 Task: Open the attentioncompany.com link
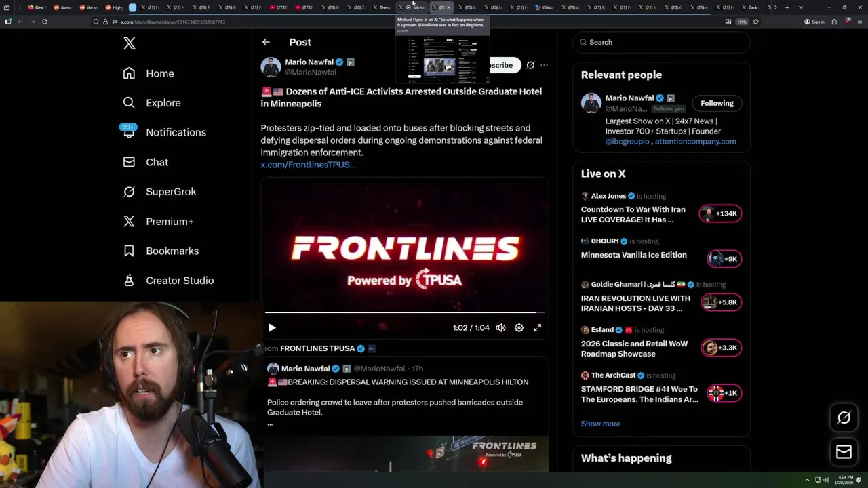pos(695,141)
